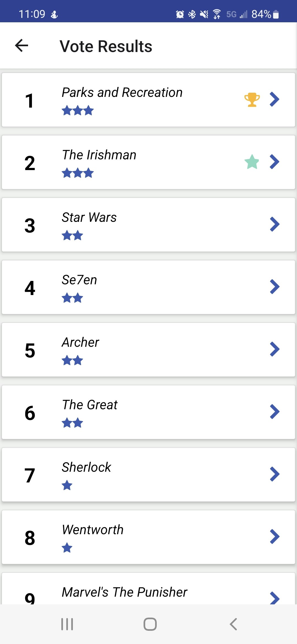
Task: Open Android recent apps button
Action: tap(67, 624)
